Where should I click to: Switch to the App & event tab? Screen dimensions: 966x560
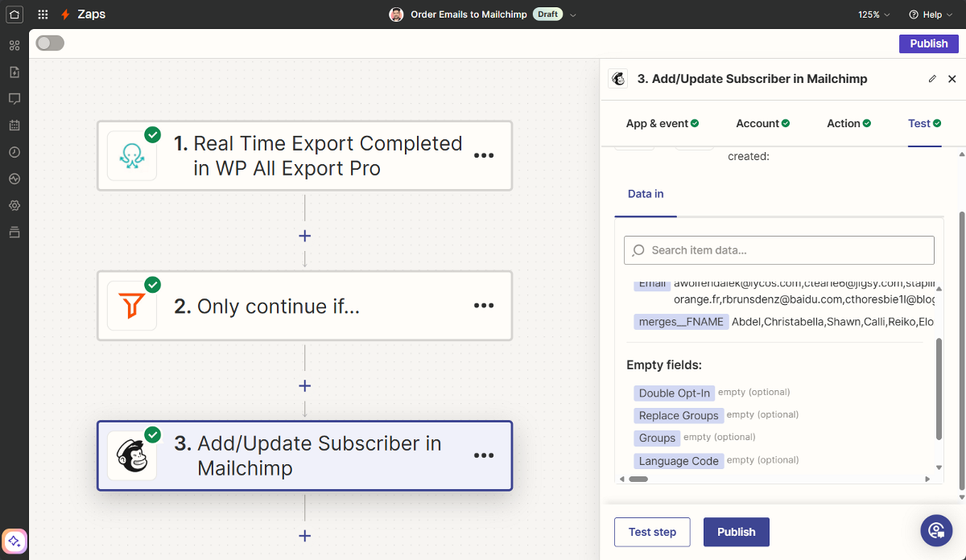[663, 123]
